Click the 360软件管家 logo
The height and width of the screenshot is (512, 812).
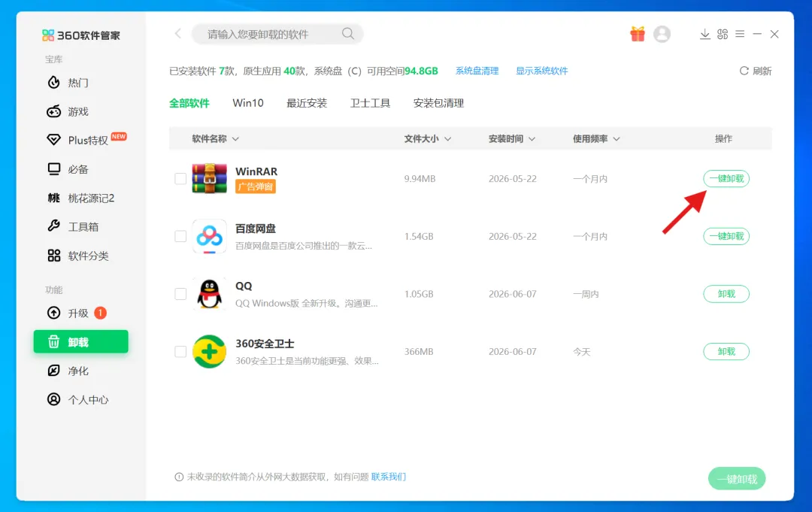tap(81, 35)
